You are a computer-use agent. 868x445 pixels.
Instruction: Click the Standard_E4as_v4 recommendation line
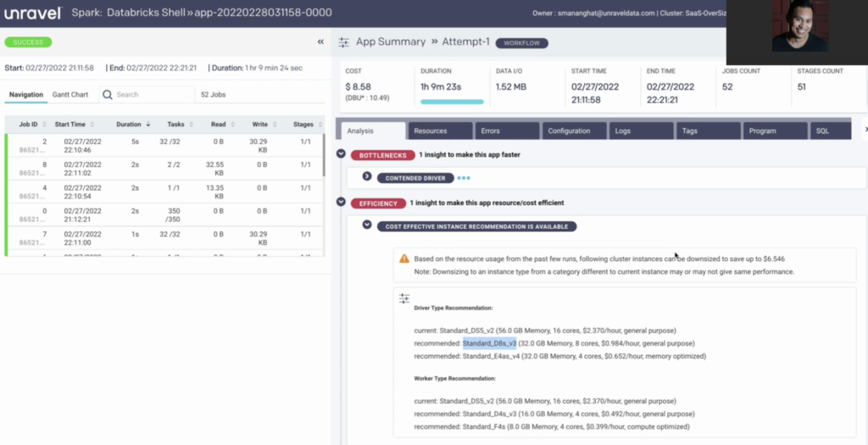coord(559,357)
